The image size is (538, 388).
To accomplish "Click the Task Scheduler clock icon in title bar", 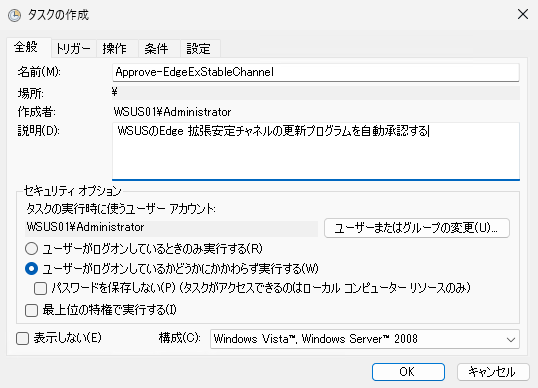I will pyautogui.click(x=14, y=15).
